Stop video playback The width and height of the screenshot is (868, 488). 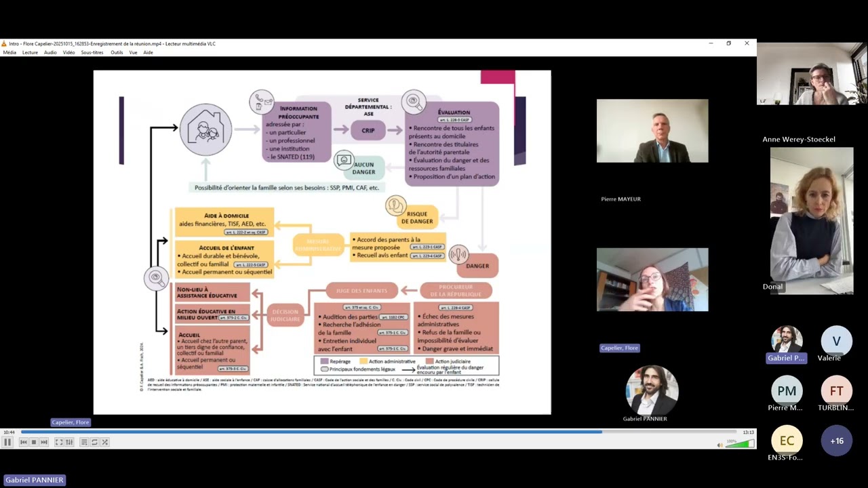(33, 442)
